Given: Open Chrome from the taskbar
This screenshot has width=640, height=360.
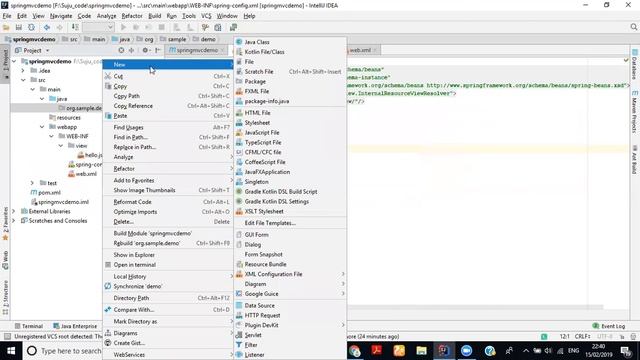Looking at the screenshot, I should pyautogui.click(x=354, y=351).
